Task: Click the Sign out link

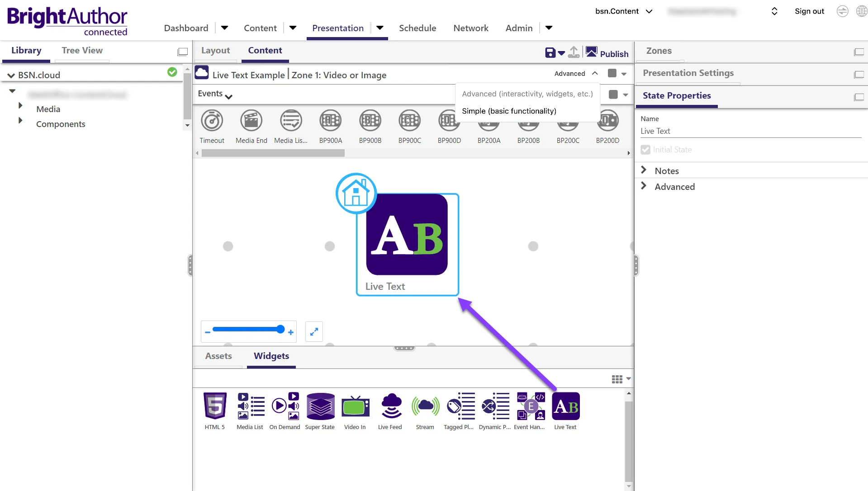Action: (x=810, y=11)
